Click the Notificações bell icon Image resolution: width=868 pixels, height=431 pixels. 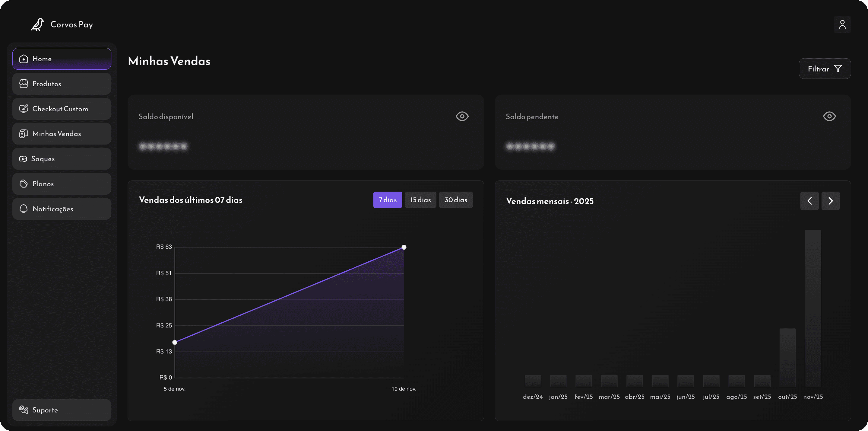[24, 209]
